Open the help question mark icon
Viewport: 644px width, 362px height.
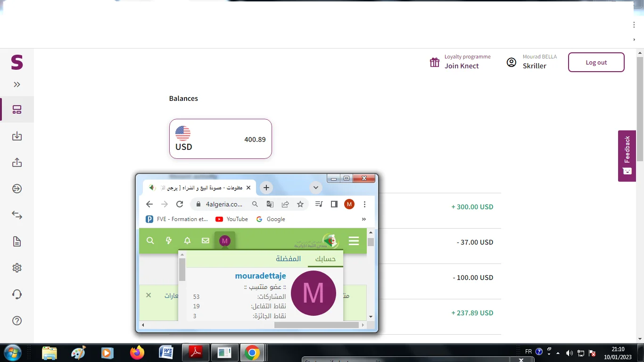pos(17,321)
